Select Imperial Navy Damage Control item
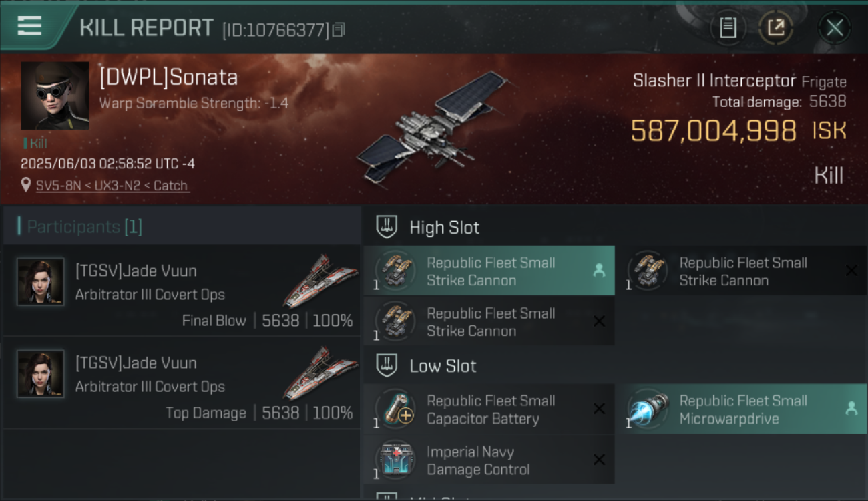 (489, 460)
